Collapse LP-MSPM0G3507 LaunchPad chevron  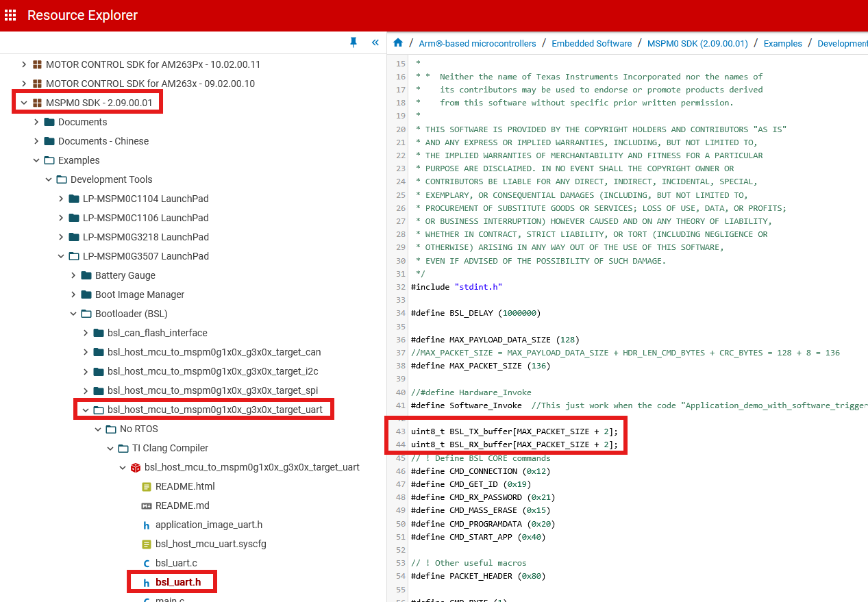tap(61, 256)
